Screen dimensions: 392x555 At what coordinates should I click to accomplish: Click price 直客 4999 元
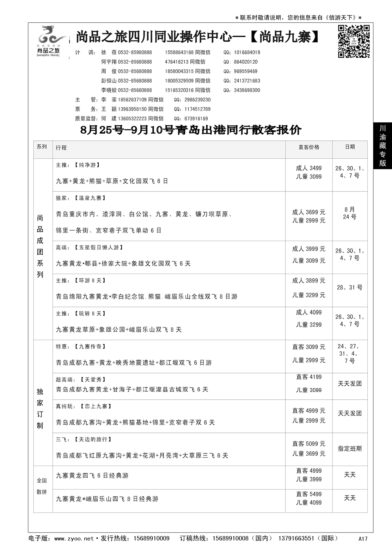point(309,411)
